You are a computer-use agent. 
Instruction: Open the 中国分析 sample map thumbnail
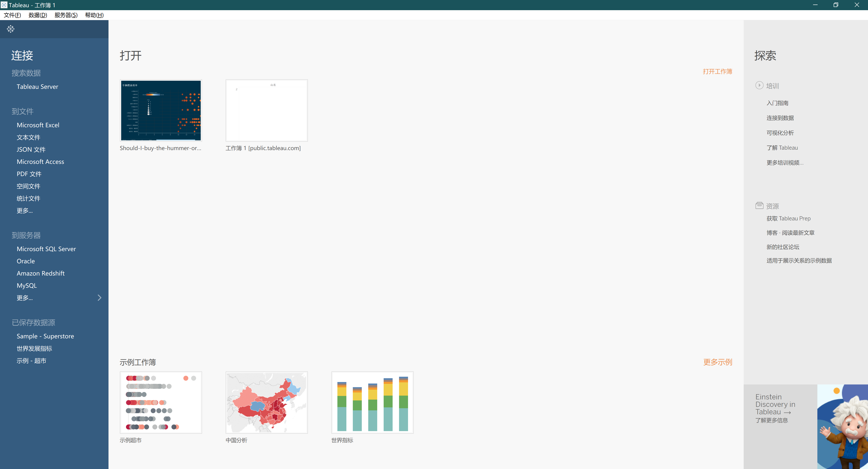coord(267,402)
